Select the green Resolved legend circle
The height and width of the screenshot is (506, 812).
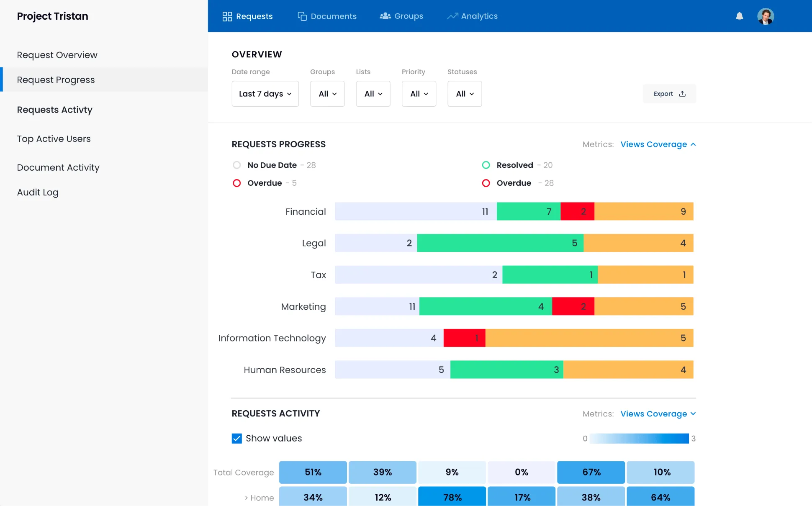coord(486,165)
